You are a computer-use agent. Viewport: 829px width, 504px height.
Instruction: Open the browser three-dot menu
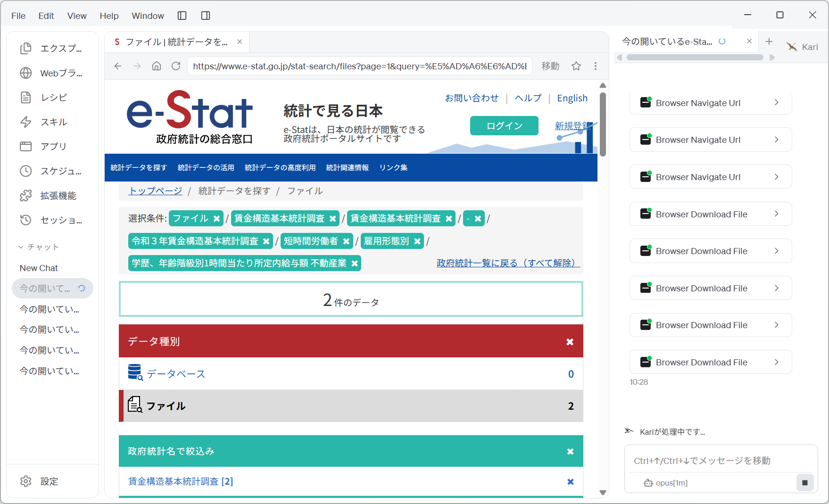point(596,66)
